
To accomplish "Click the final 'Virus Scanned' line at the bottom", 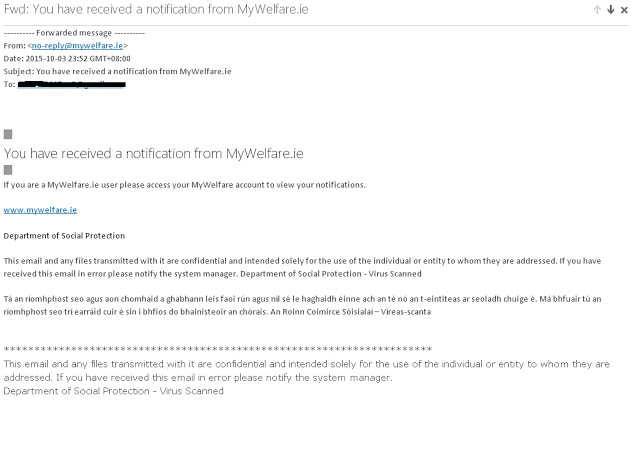I will point(114,391).
